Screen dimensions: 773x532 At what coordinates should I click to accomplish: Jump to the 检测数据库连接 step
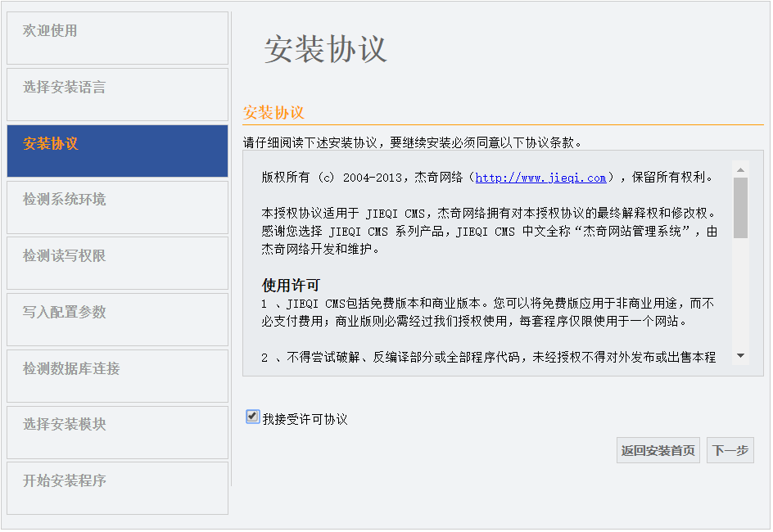[117, 376]
